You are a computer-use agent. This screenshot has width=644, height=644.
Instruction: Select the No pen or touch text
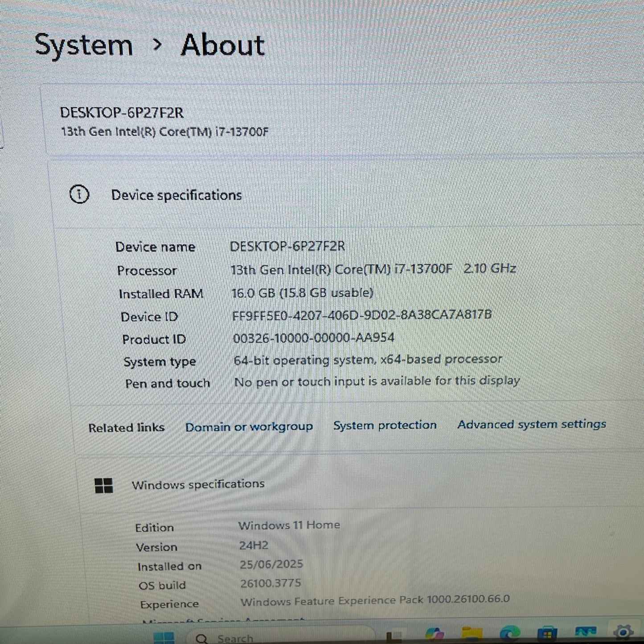point(377,381)
